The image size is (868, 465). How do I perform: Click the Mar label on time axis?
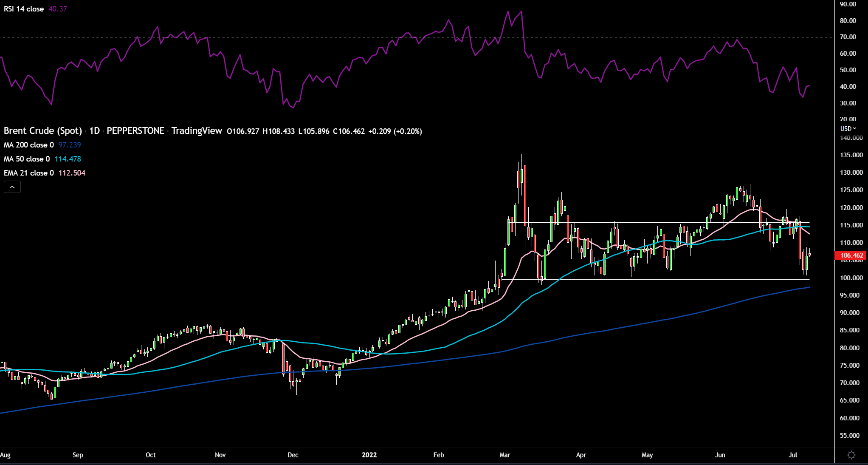[504, 455]
